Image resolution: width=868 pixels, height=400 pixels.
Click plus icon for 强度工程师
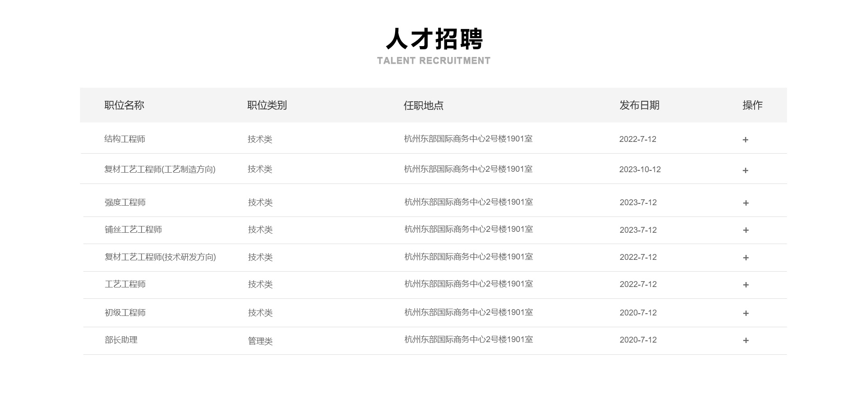[746, 203]
